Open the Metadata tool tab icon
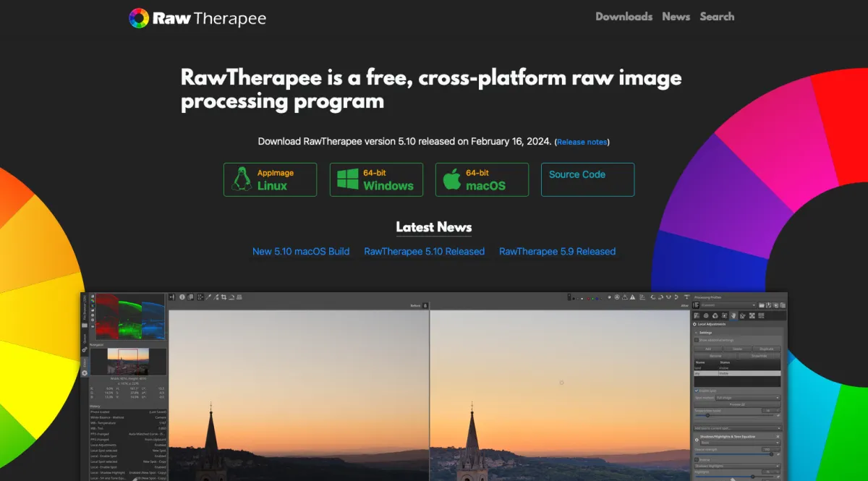The image size is (868, 481). coord(761,316)
